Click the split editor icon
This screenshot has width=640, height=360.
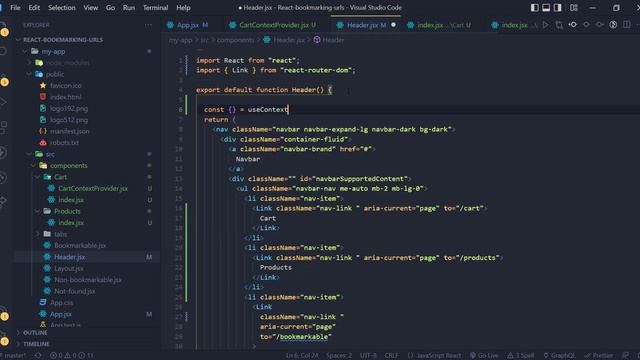[x=627, y=25]
